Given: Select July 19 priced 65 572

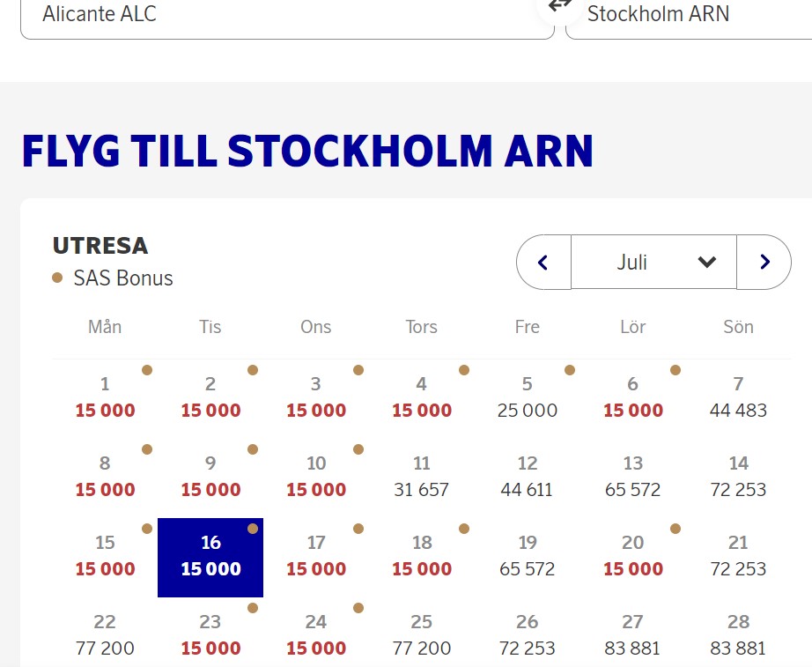Looking at the screenshot, I should point(527,556).
